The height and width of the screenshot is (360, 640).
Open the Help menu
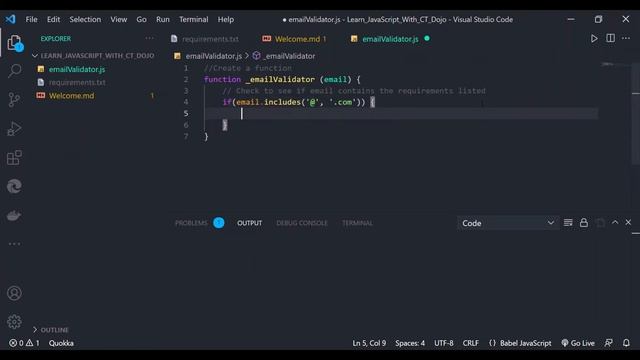click(x=225, y=19)
